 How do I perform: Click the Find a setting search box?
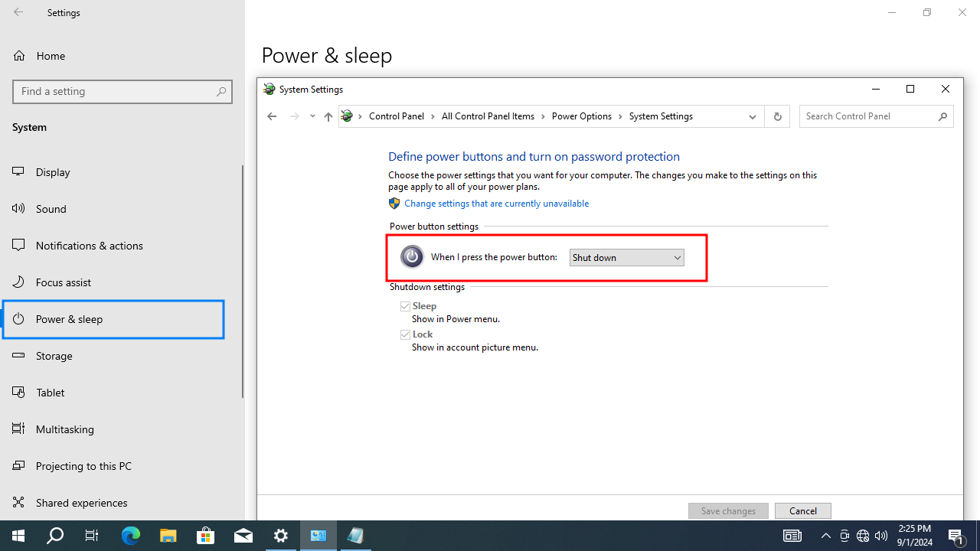(122, 91)
